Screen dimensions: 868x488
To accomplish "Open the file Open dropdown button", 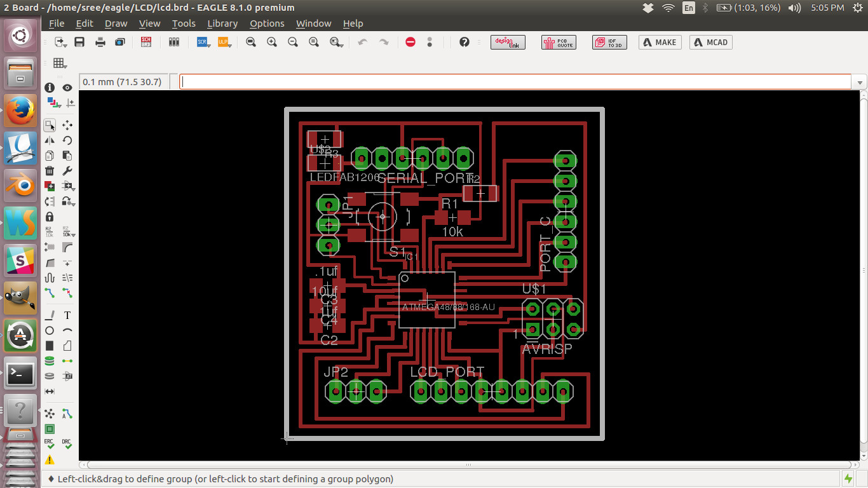I will (60, 42).
